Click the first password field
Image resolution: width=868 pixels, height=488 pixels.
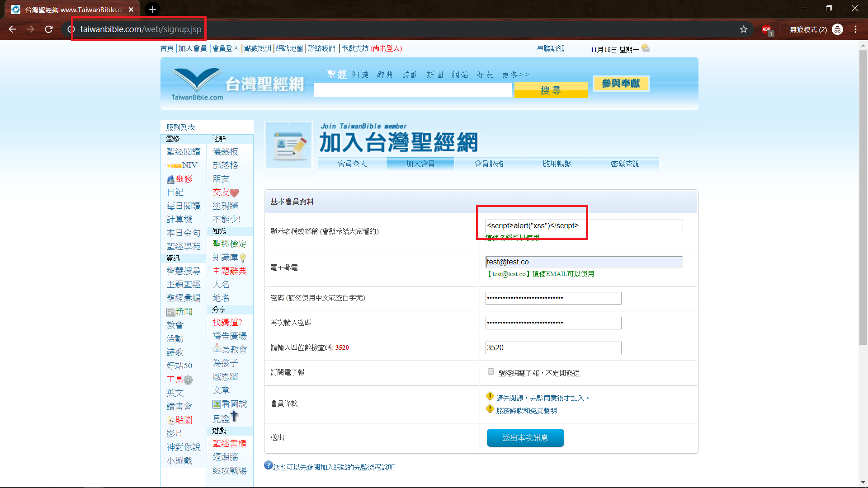(553, 298)
